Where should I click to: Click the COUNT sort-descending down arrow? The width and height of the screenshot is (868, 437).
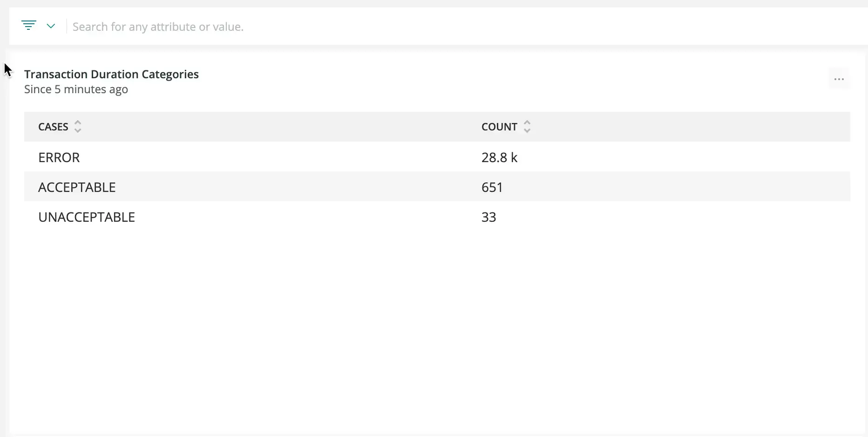(527, 131)
